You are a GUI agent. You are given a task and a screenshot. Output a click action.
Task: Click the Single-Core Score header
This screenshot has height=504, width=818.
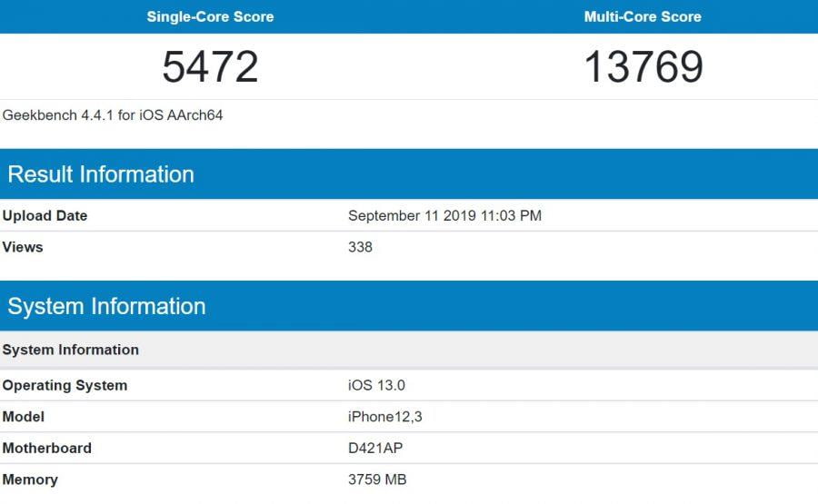coord(210,16)
